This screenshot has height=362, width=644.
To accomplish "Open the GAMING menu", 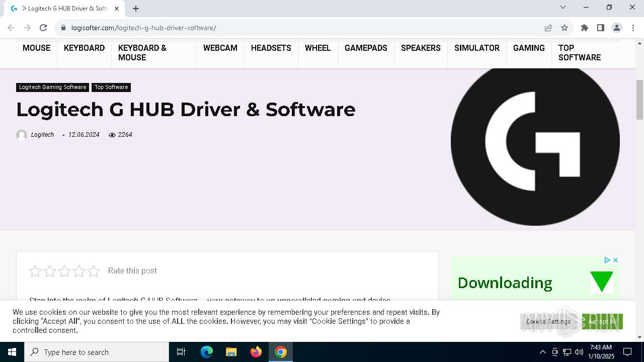I will pos(529,48).
